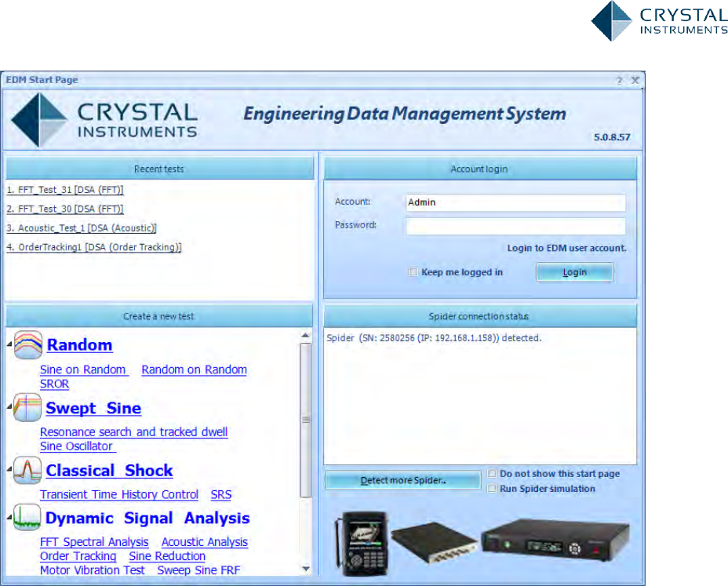
Task: Collapse the Swept Sine category
Action: click(9, 407)
